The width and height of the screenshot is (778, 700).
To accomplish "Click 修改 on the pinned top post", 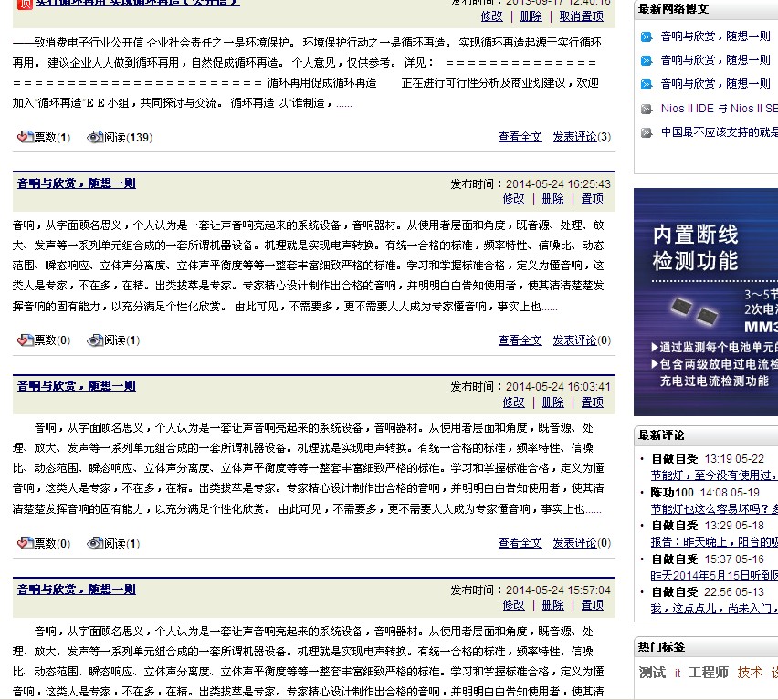I will 491,16.
